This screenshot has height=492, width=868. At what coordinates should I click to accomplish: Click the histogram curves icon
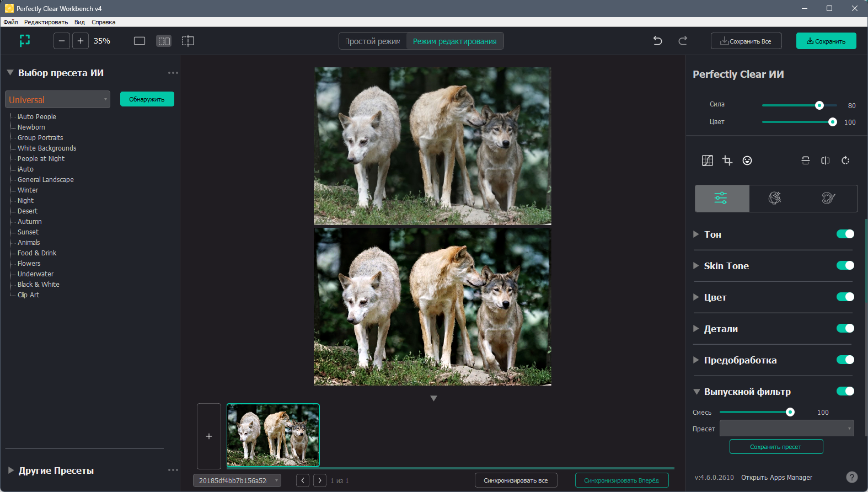pyautogui.click(x=708, y=161)
